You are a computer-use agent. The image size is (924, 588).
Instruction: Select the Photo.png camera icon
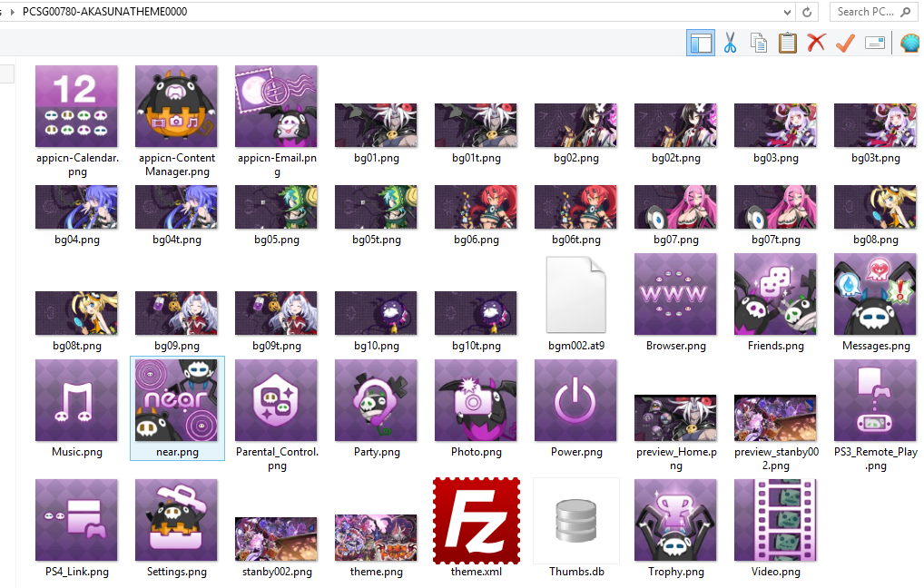(476, 401)
